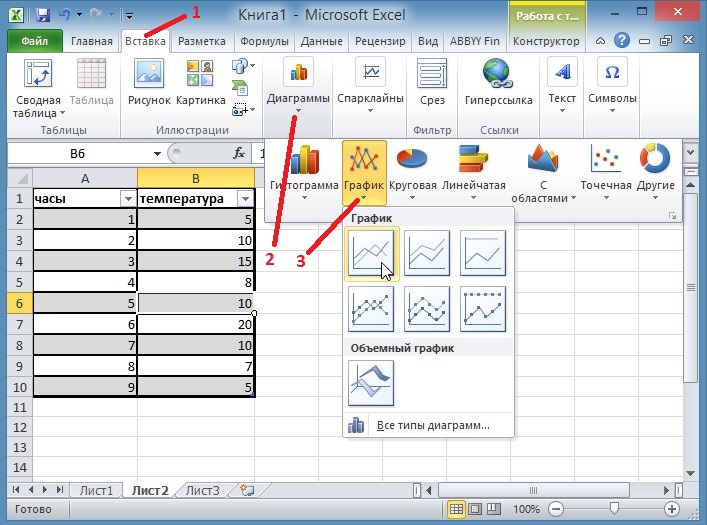Open the Текст group icon
This screenshot has width=707, height=525.
coord(562,86)
